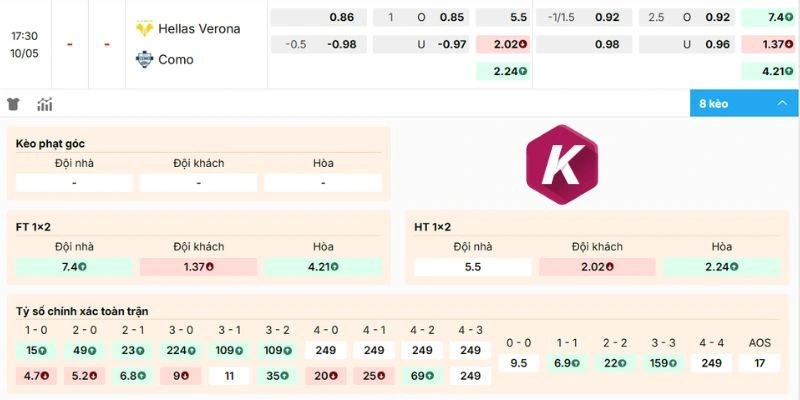Pick 4.21 odds in the top match row
Screen dimensions: 800x400
pyautogui.click(x=769, y=71)
